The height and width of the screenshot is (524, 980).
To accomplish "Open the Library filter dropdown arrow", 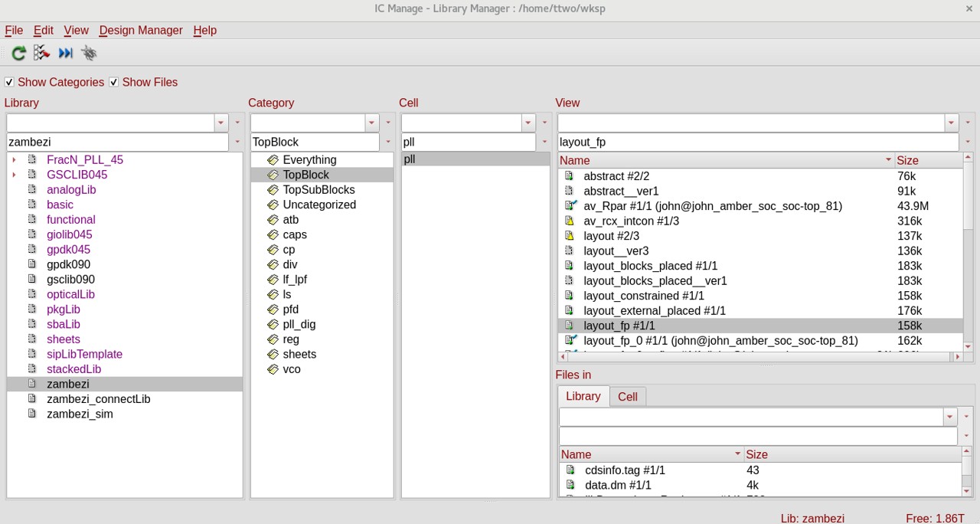I will coord(220,123).
